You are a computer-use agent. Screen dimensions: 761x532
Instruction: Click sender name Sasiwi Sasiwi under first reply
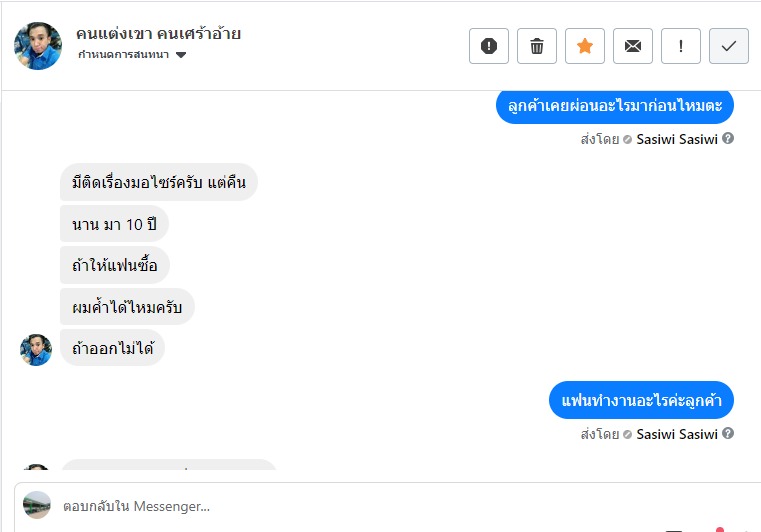pos(677,139)
